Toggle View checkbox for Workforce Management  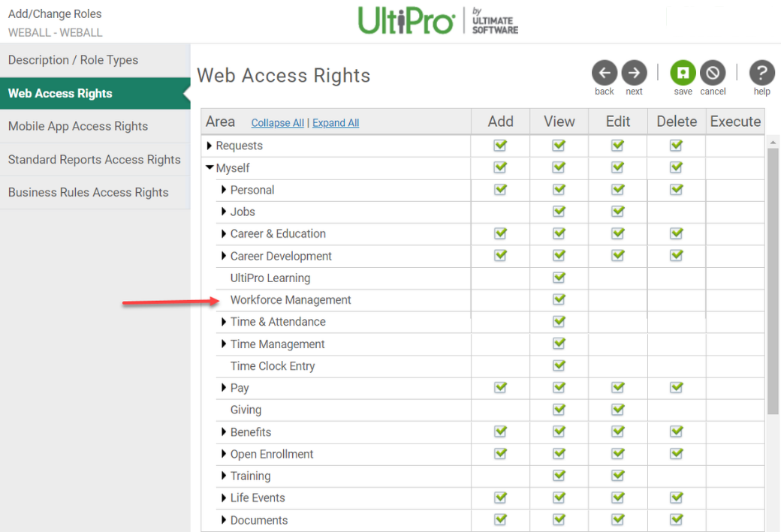pos(559,300)
